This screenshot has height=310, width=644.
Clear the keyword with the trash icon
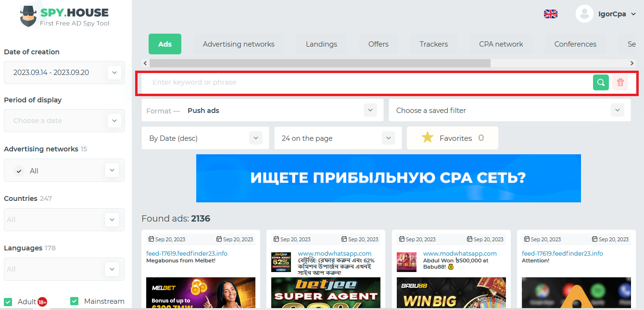pos(620,82)
